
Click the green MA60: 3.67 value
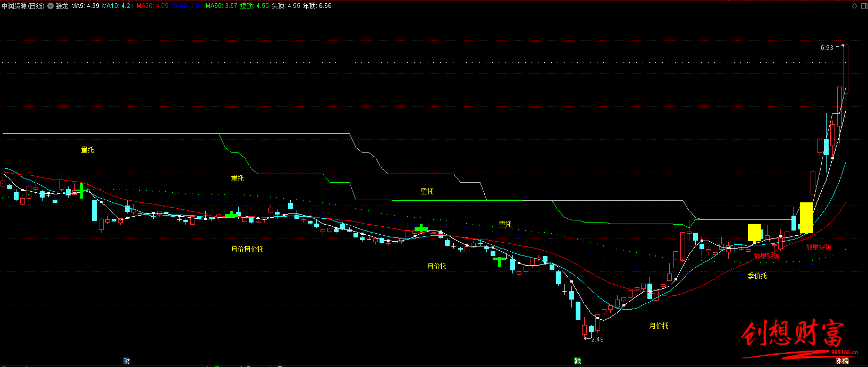click(221, 6)
